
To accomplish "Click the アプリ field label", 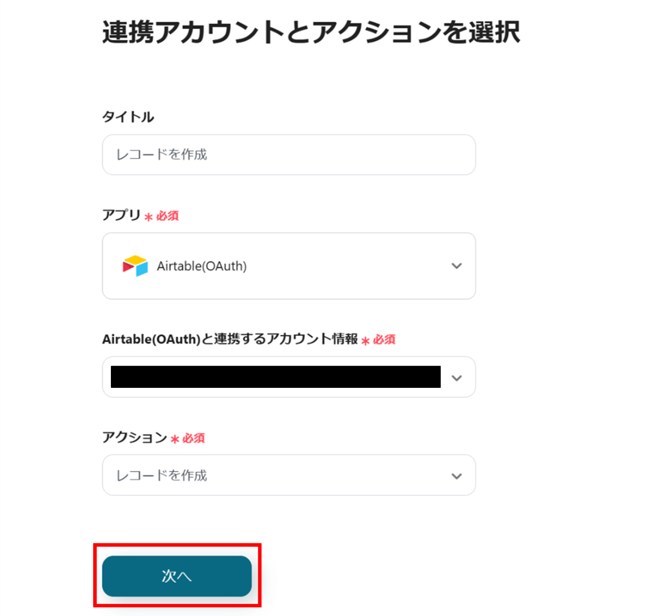I will coord(121,215).
